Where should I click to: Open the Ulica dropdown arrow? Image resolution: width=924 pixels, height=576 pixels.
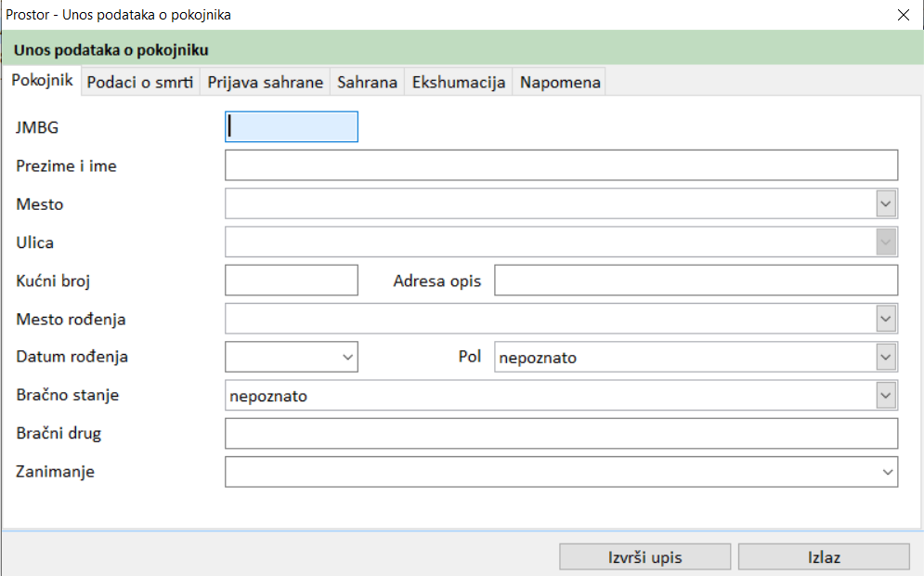click(886, 242)
